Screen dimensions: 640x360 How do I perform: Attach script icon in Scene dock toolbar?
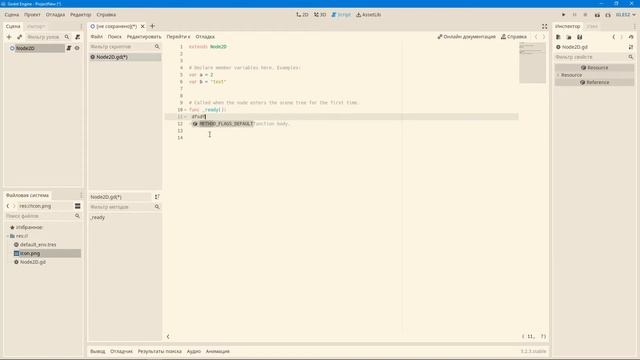78,37
